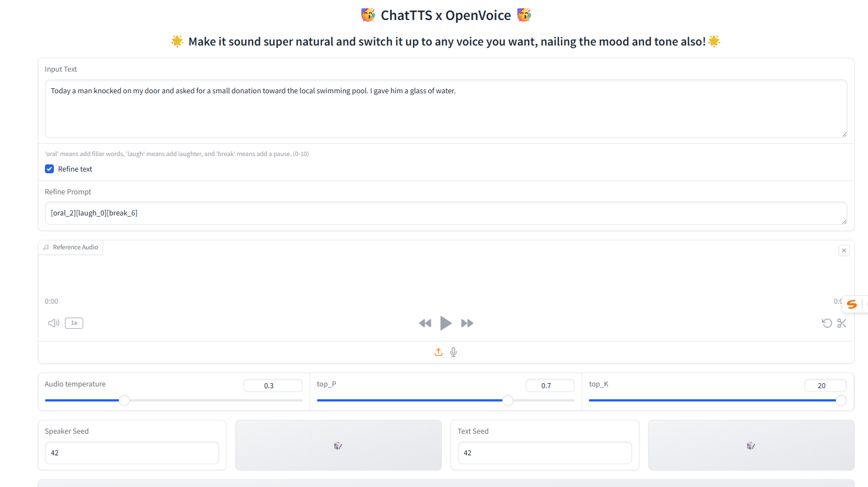The width and height of the screenshot is (868, 487).
Task: Click the Refine text label
Action: [75, 169]
